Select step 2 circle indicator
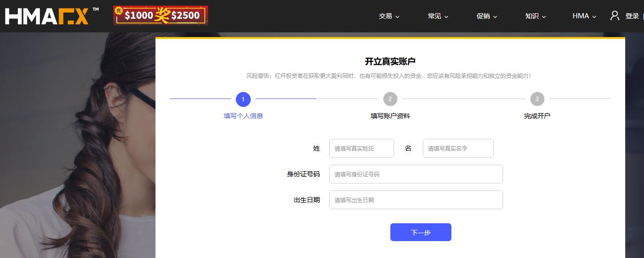This screenshot has height=258, width=644. [390, 99]
